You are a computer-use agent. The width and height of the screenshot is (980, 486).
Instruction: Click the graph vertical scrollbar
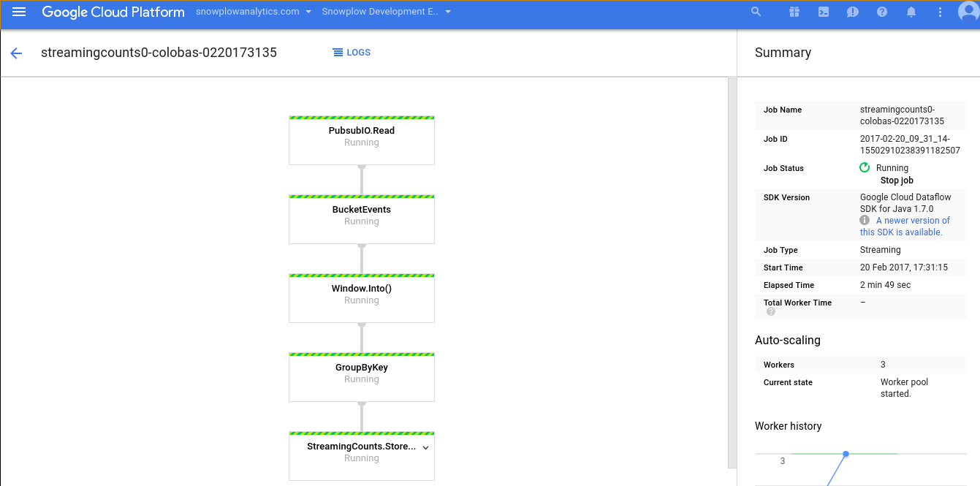pos(732,273)
